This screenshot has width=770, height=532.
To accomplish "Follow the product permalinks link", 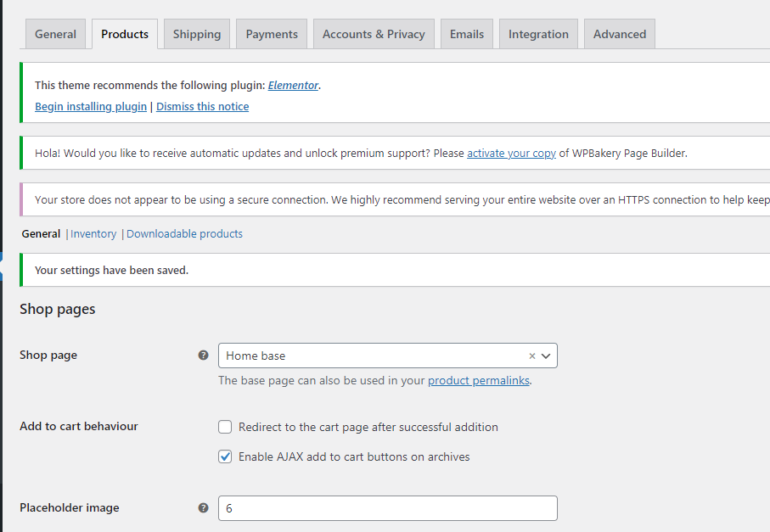I will coord(479,381).
